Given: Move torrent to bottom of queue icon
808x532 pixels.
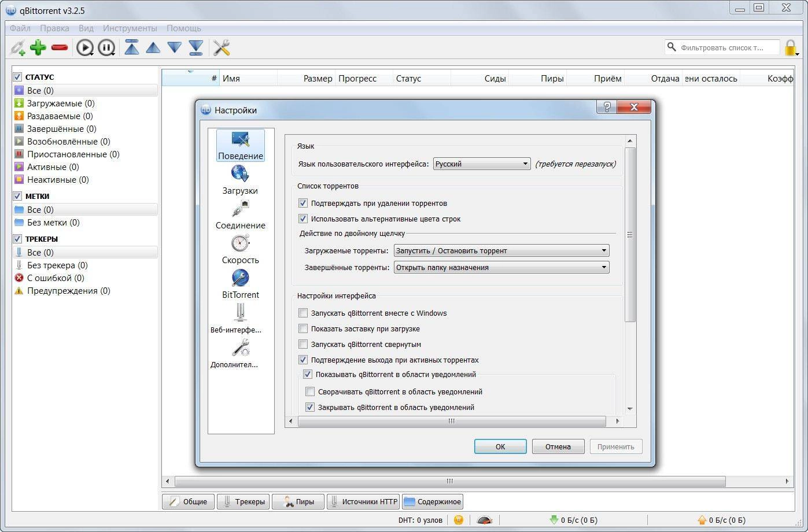Looking at the screenshot, I should click(196, 48).
